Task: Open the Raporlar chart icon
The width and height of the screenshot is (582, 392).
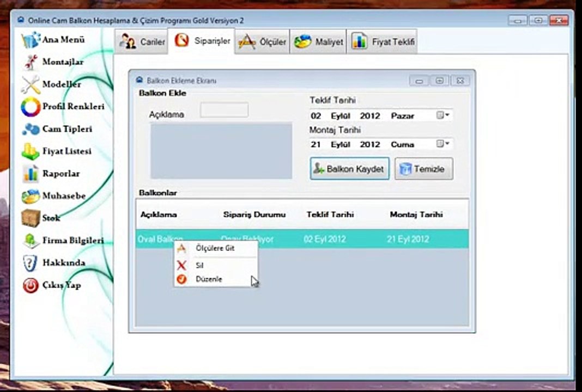Action: (x=31, y=174)
